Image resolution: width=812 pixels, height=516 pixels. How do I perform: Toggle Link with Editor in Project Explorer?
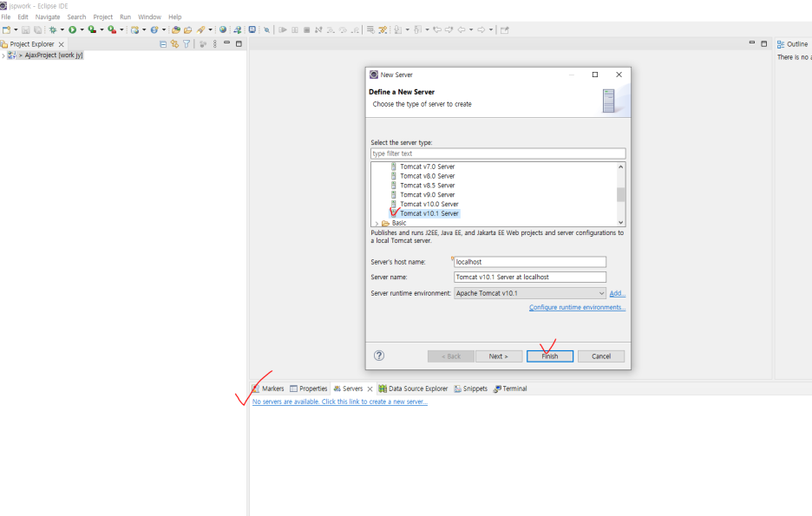[174, 44]
